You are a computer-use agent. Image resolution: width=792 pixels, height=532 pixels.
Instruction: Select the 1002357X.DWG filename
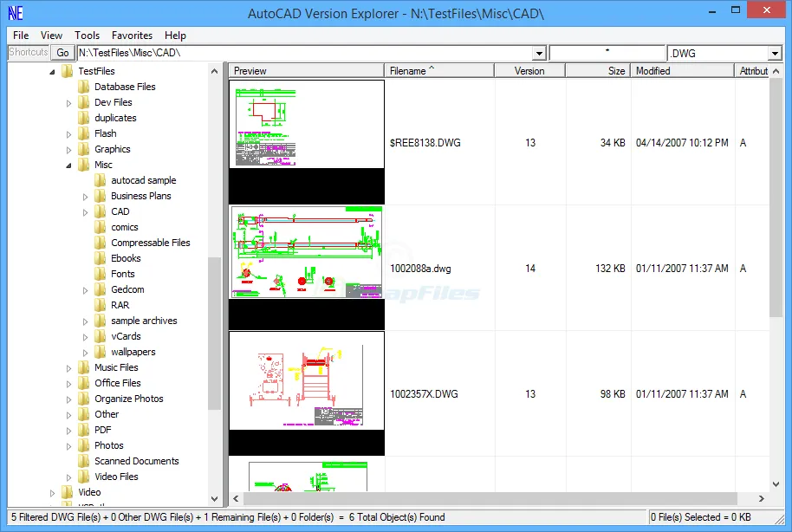coord(424,394)
